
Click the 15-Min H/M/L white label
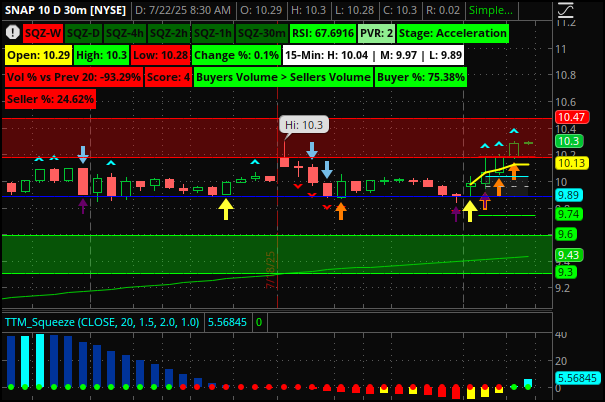point(373,55)
